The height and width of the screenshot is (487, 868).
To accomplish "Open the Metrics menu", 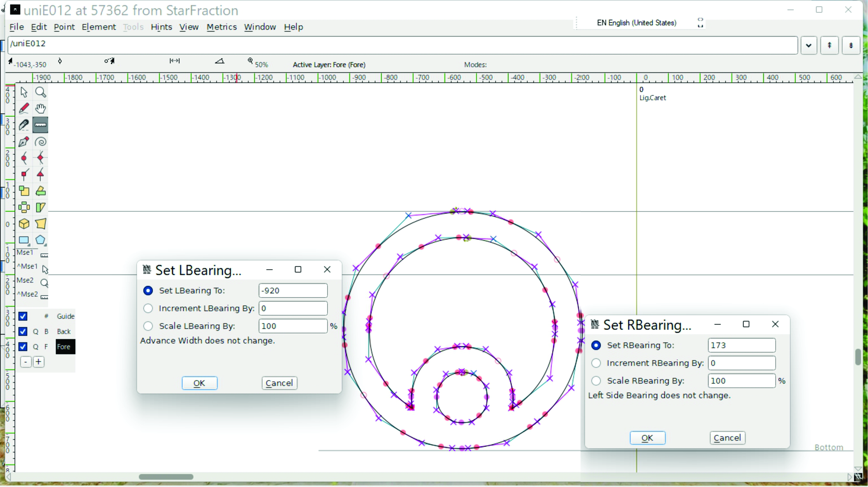I will pyautogui.click(x=221, y=27).
